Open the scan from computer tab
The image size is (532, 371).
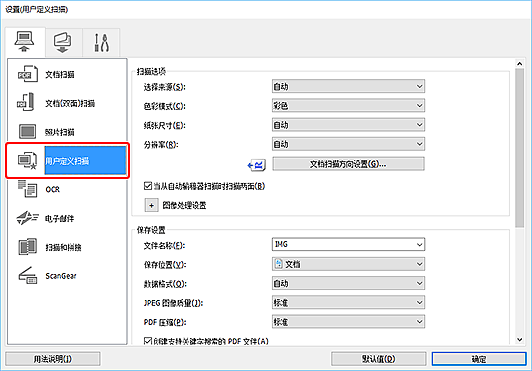[24, 42]
